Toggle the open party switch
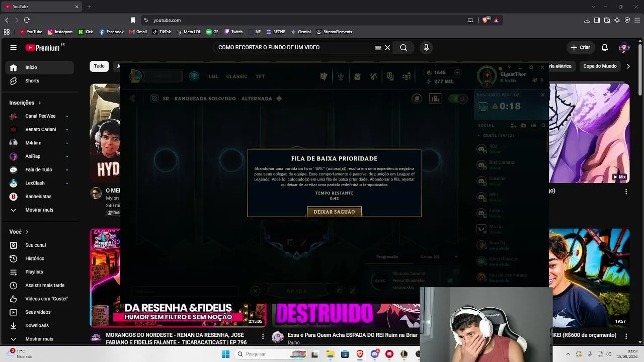Screen dimensions: 644x362 [458, 99]
